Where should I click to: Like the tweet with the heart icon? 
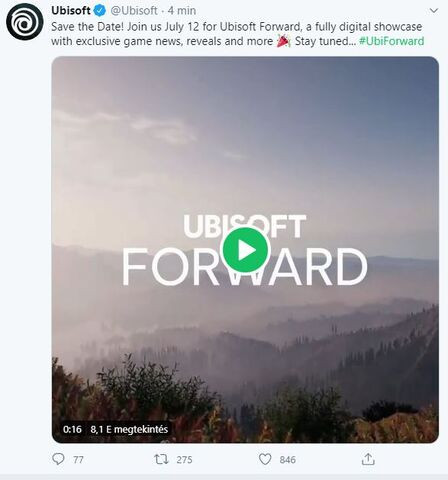[265, 459]
